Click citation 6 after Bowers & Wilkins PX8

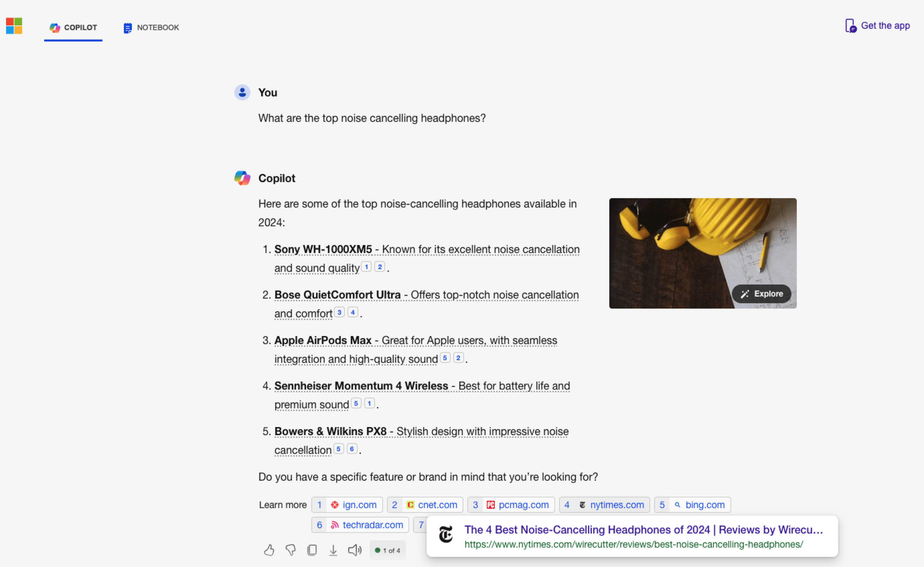pos(352,449)
